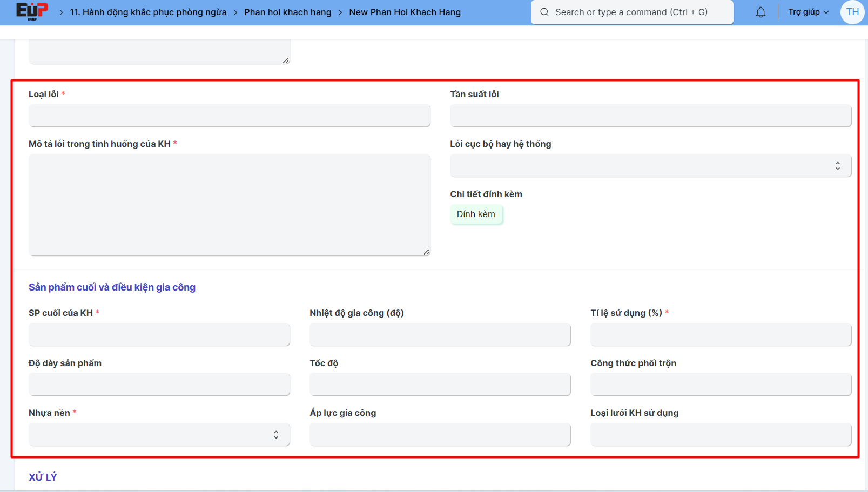Click the Loại lỗi input field
This screenshot has width=868, height=492.
(x=229, y=116)
